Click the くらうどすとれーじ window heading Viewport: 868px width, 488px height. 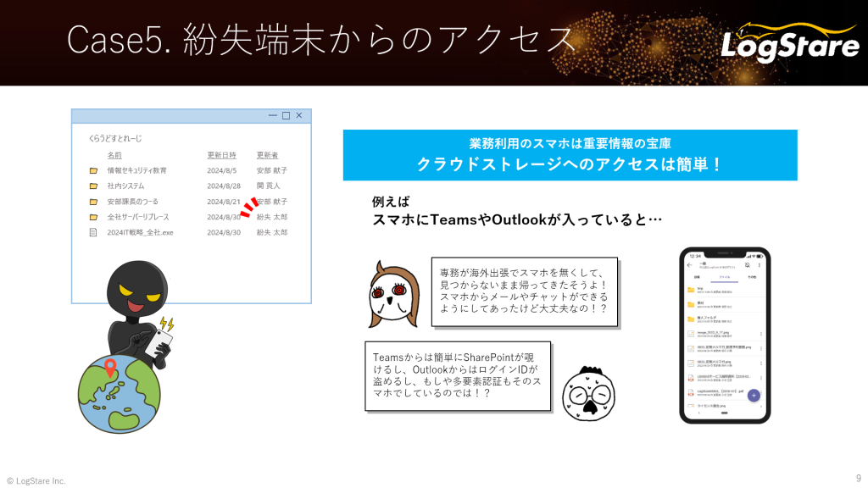pos(115,138)
